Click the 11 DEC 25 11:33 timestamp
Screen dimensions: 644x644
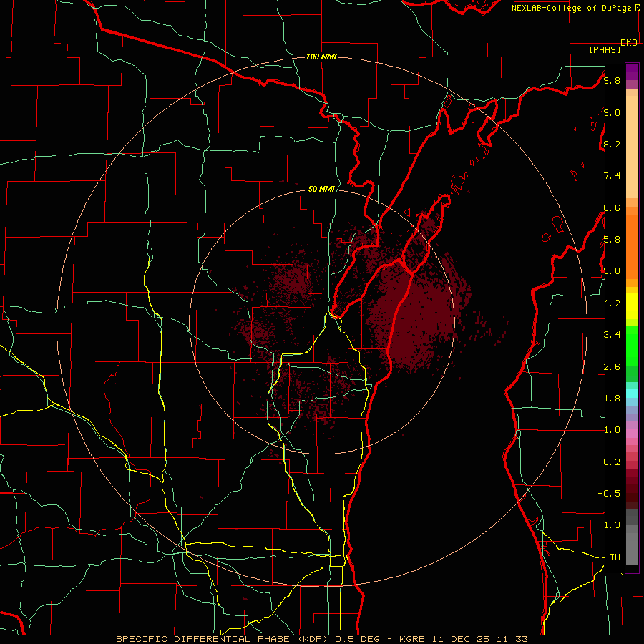click(479, 639)
